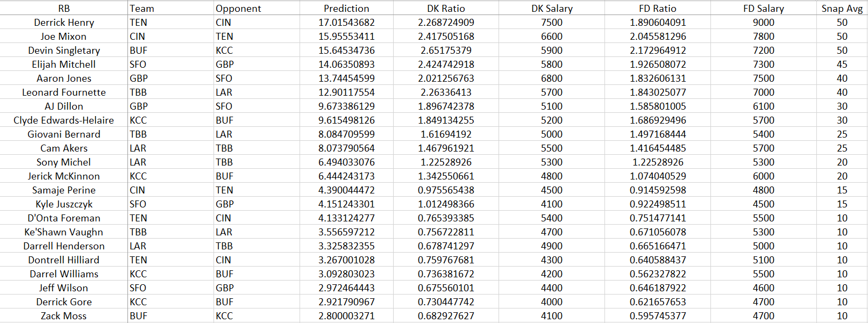Select FD Ratio value 0.595745377
This screenshot has height=323, width=868.
(658, 315)
